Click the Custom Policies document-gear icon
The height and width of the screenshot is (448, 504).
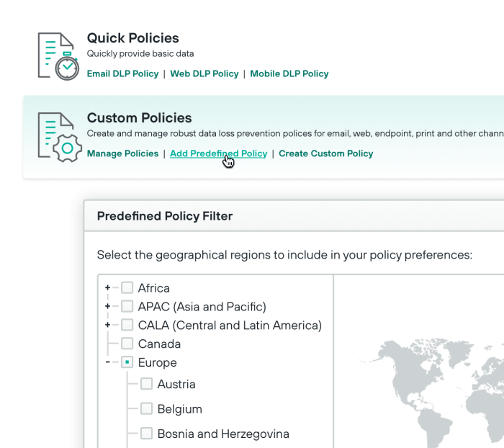point(58,136)
